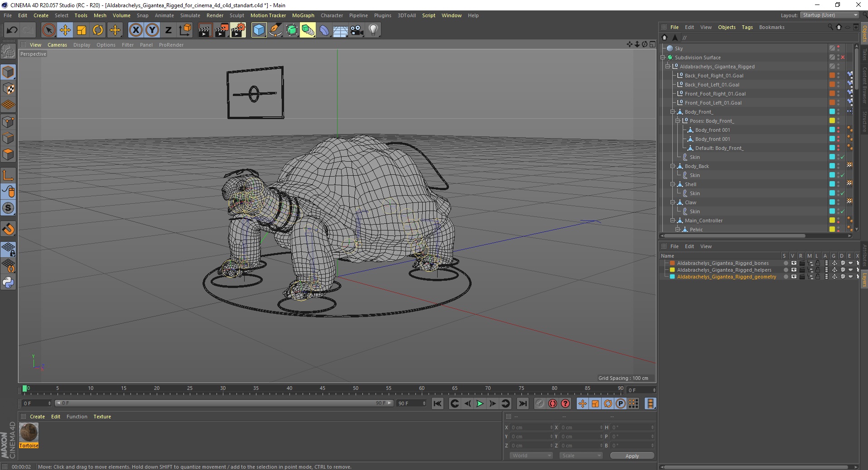
Task: Click the Undo arrow icon
Action: pyautogui.click(x=12, y=30)
